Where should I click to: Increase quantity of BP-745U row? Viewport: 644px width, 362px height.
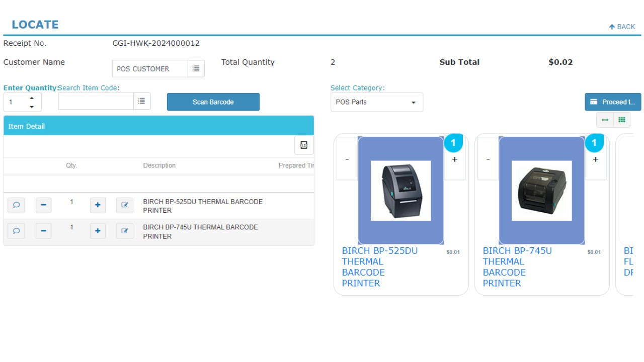tap(98, 231)
